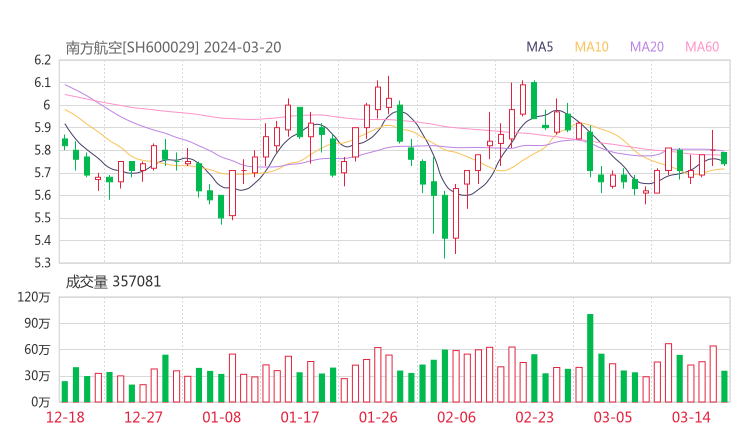Click the first green volume bar at 12-18
Image resolution: width=740 pixels, height=440 pixels.
coord(65,392)
